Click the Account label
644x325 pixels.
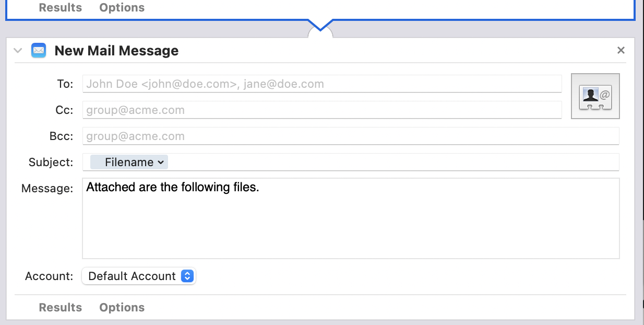coord(49,276)
